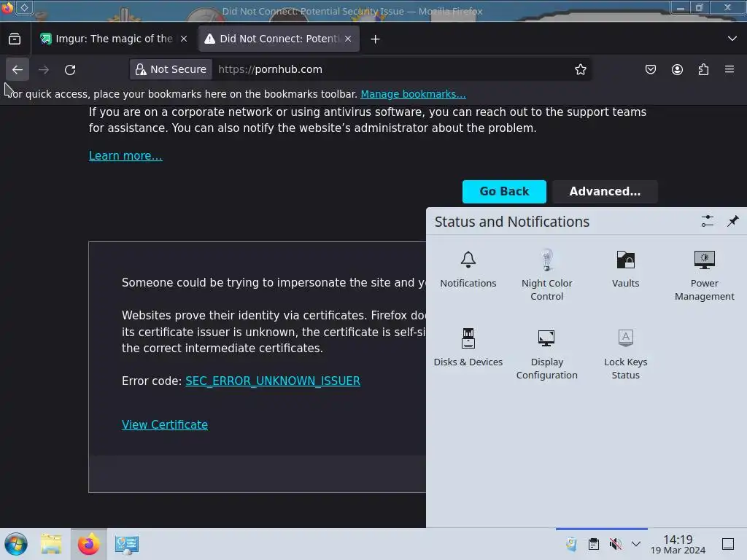The height and width of the screenshot is (560, 747).
Task: Open system settings taskbar icon
Action: [x=127, y=544]
